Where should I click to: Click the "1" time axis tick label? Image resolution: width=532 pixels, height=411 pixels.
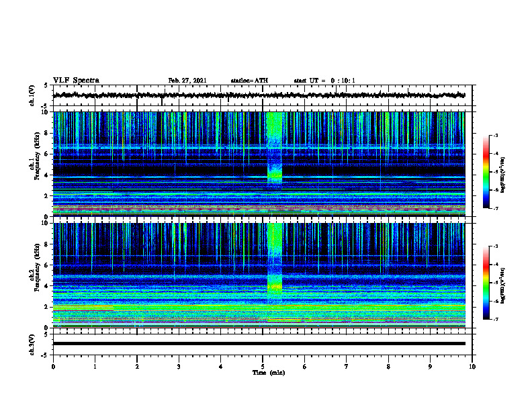click(x=95, y=367)
